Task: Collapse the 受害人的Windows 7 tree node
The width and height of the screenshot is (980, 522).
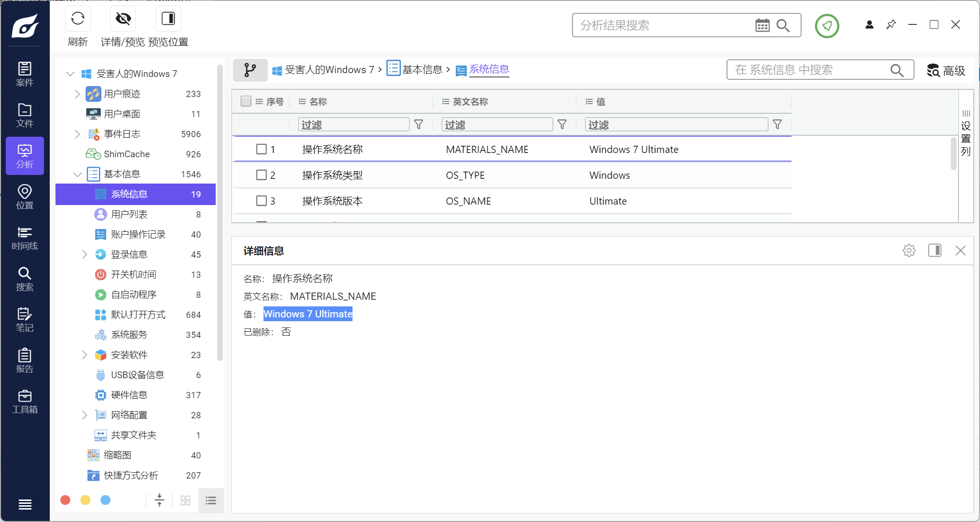Action: pos(70,74)
